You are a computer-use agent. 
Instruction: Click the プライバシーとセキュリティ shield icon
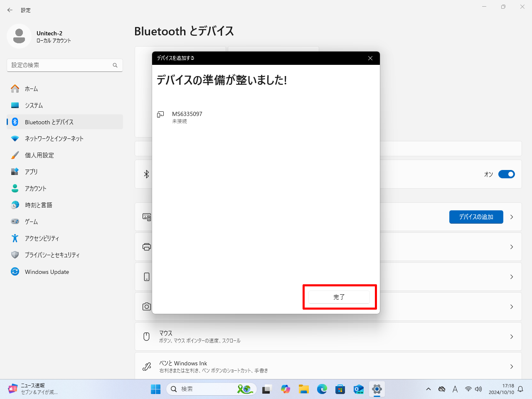(x=15, y=255)
